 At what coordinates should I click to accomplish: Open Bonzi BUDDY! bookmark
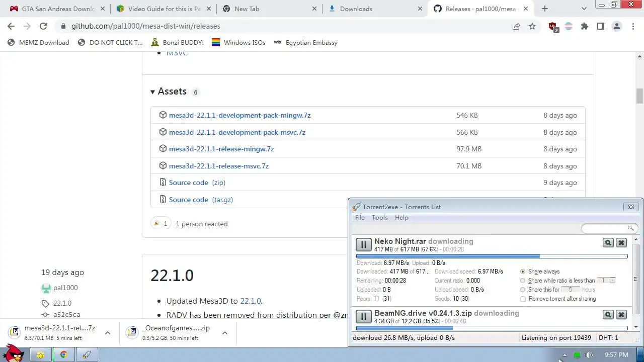point(177,43)
